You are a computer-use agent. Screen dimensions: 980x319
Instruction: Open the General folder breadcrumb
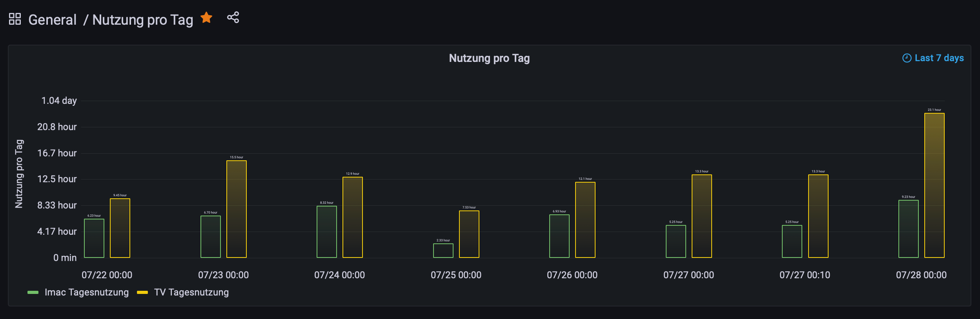(52, 20)
